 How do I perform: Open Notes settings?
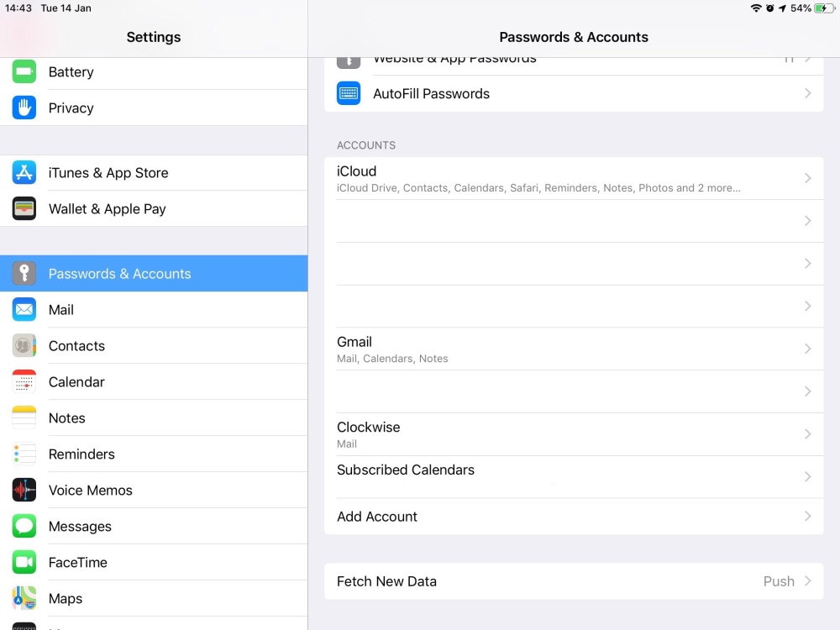coord(154,417)
